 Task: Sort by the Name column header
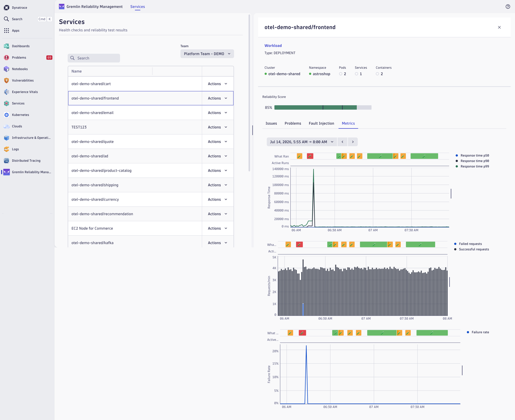coord(76,71)
